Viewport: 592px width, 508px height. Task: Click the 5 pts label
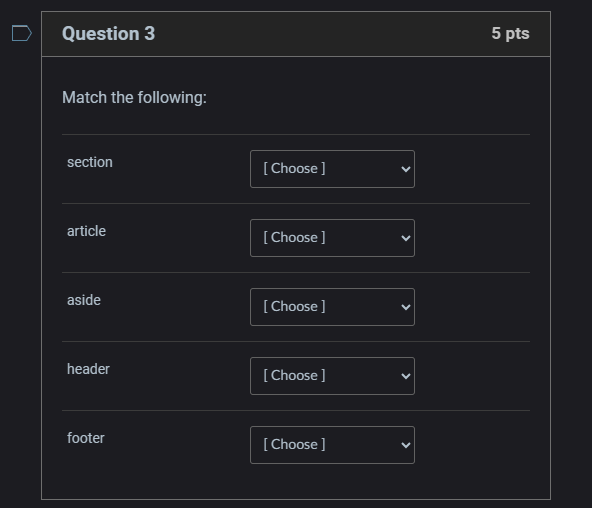pos(510,34)
